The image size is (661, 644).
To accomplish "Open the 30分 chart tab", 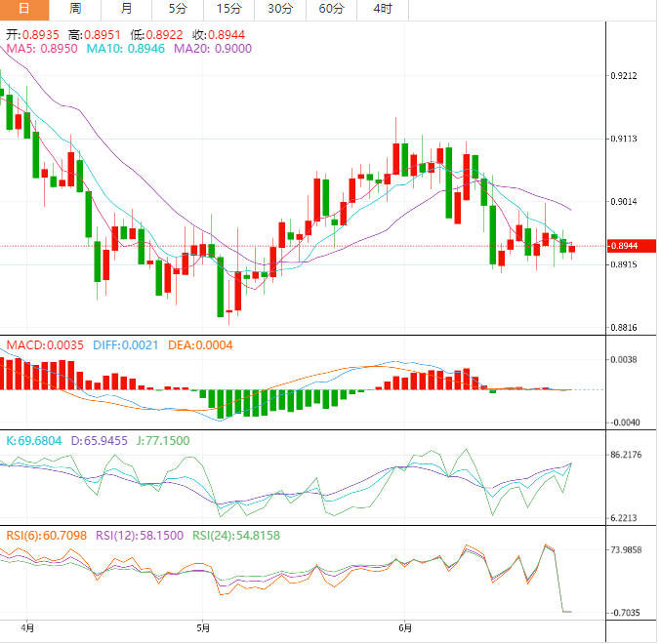I will pos(280,9).
